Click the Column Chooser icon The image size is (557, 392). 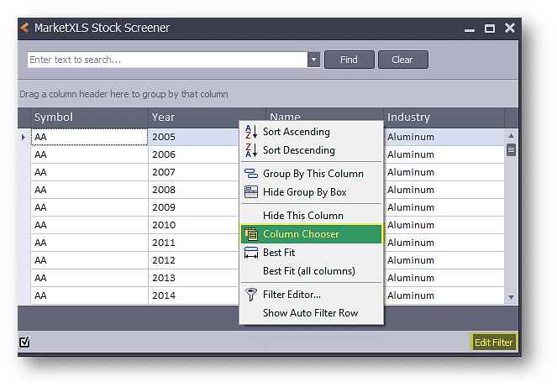[251, 234]
